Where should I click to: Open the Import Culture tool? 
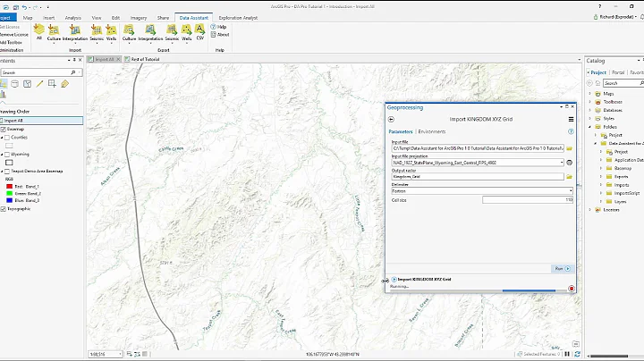(54, 33)
